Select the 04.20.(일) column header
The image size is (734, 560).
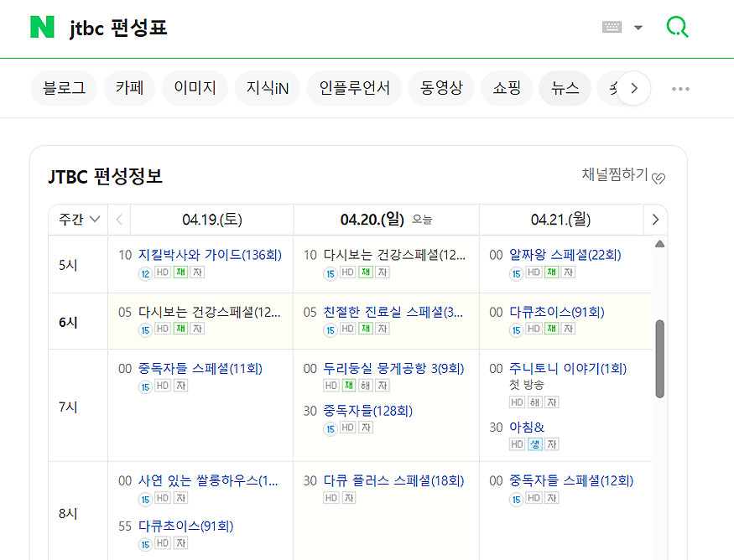(386, 220)
